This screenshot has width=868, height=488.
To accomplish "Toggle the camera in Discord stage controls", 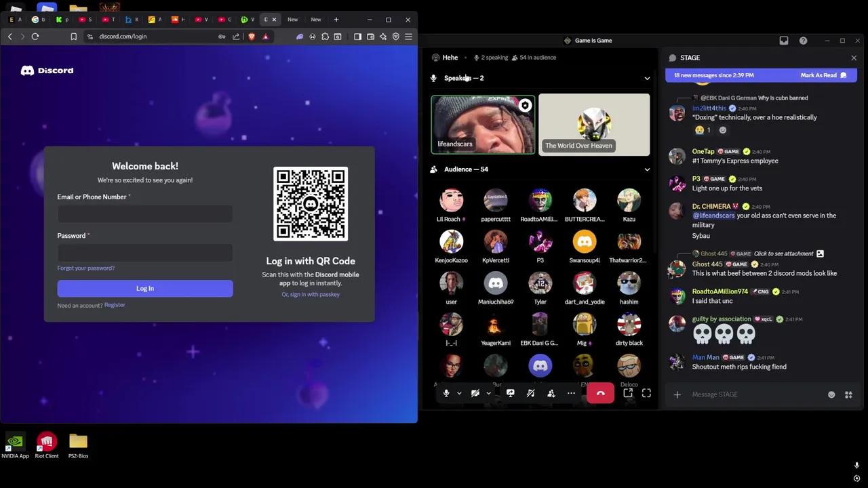I will (x=475, y=393).
